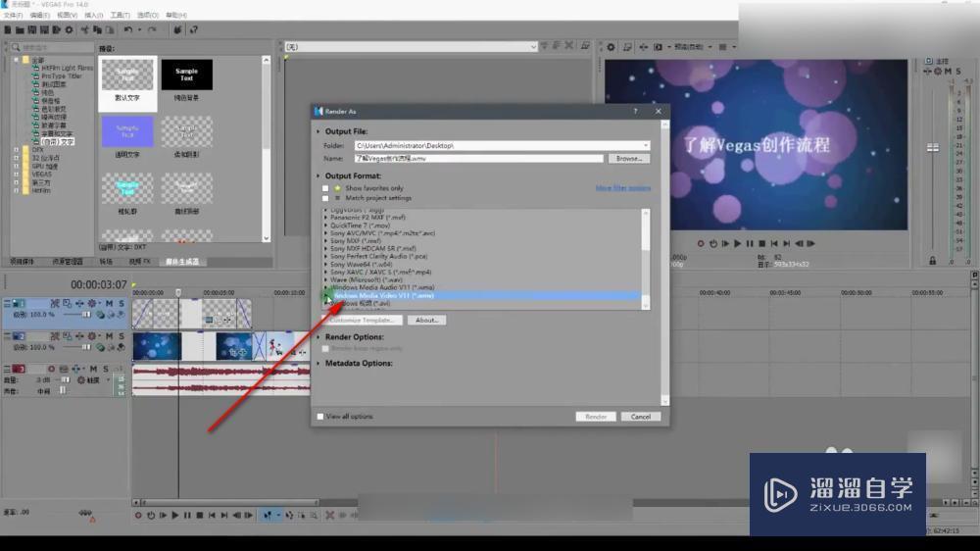Enable Show favorites only checkbox
The width and height of the screenshot is (980, 551).
(325, 188)
